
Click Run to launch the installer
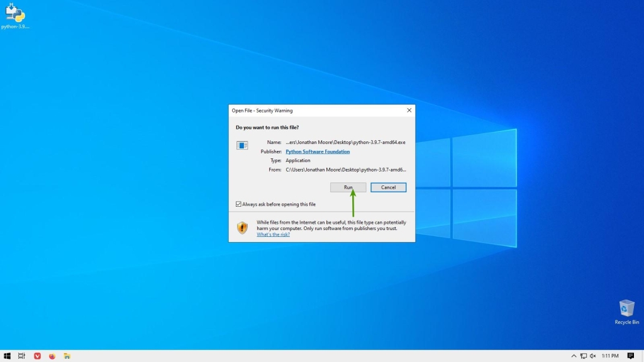pyautogui.click(x=348, y=187)
